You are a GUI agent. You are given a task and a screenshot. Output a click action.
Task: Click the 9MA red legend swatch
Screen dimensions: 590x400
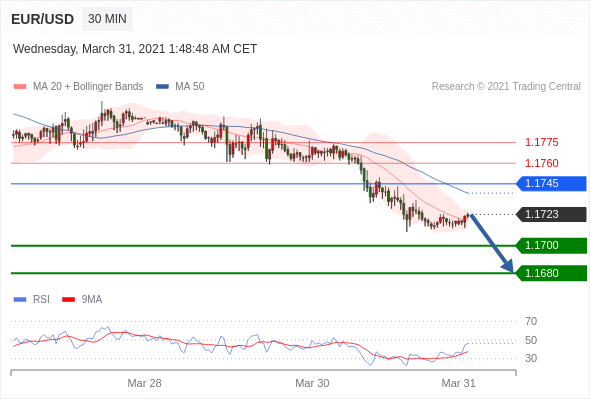pos(68,300)
